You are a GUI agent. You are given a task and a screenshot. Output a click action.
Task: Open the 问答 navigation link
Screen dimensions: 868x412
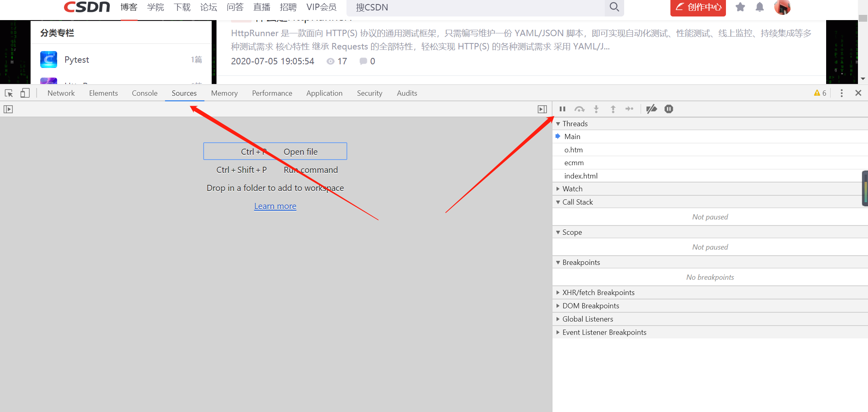point(235,7)
